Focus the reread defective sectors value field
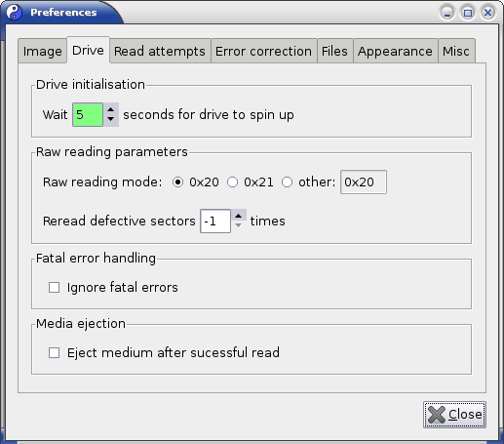Viewport: 504px width, 444px height. pos(215,222)
